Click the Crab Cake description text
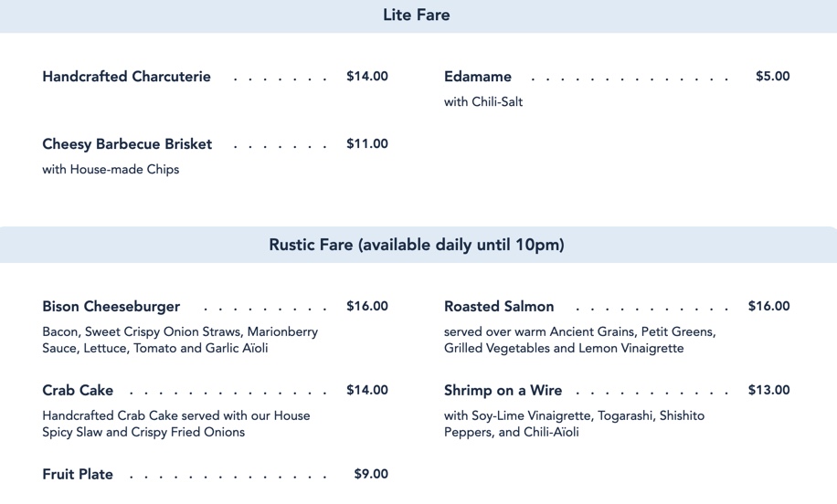The image size is (837, 504). pyautogui.click(x=176, y=424)
